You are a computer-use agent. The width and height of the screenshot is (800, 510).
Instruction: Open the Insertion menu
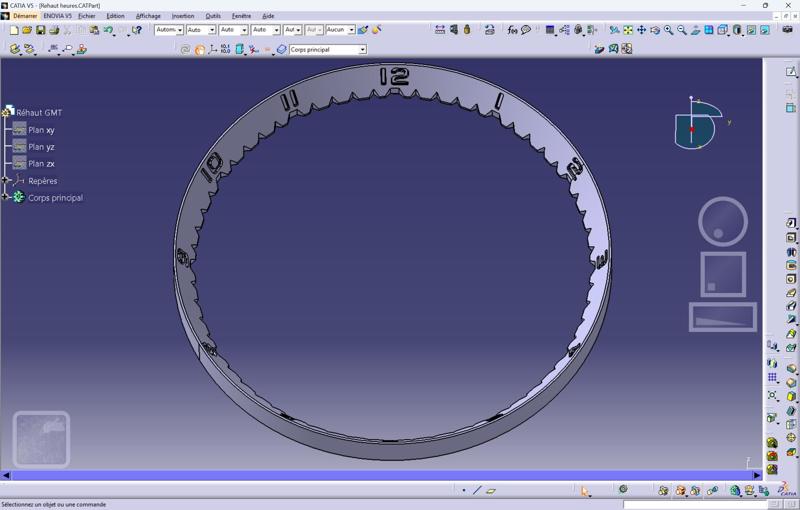tap(183, 16)
